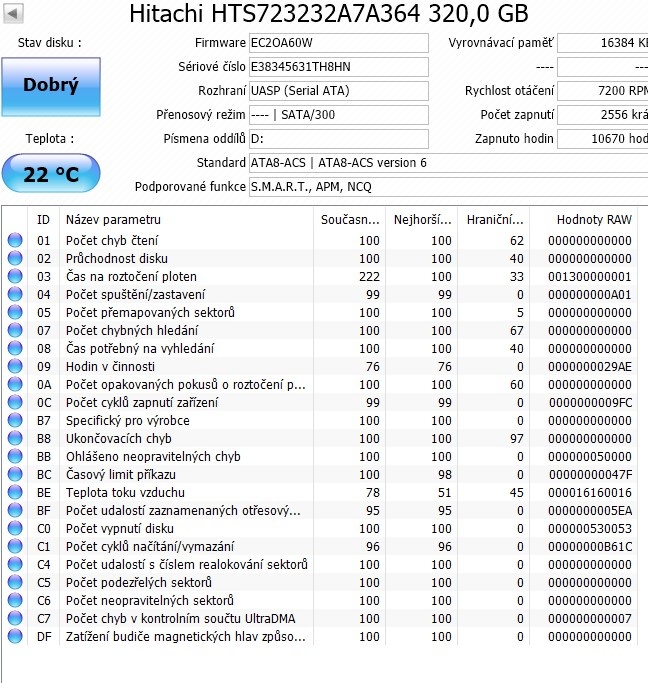The width and height of the screenshot is (648, 683).
Task: Select the serial number field
Action: [338, 67]
